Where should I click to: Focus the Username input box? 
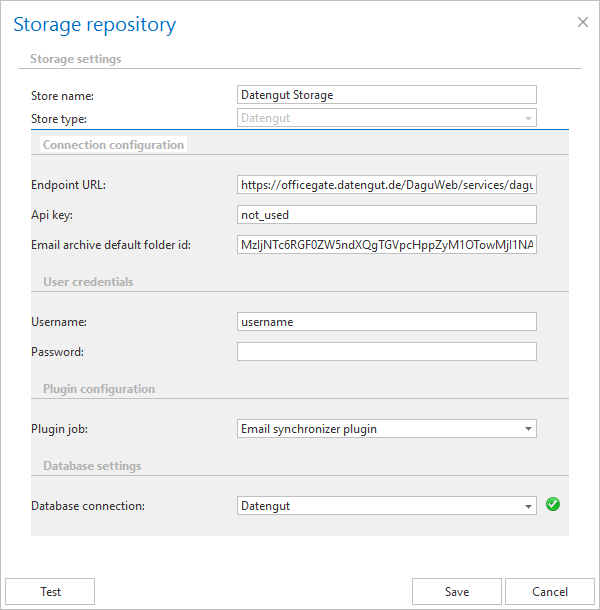click(x=386, y=321)
